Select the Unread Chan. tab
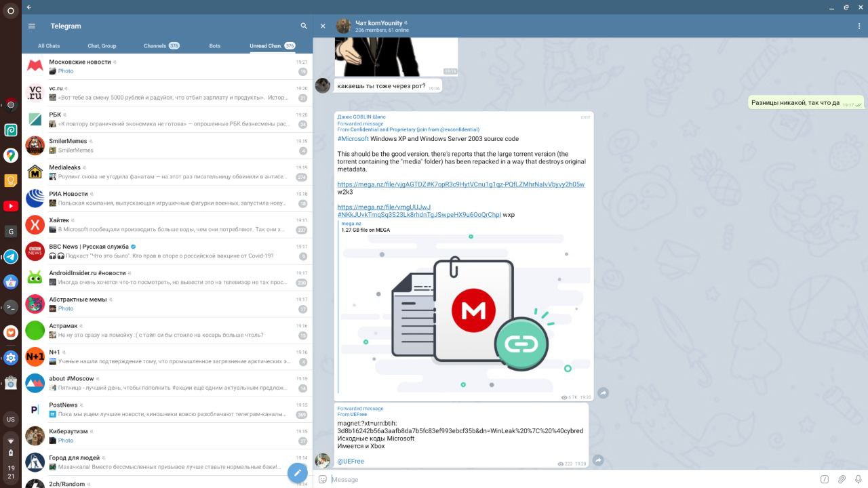The image size is (868, 488). [x=272, y=46]
